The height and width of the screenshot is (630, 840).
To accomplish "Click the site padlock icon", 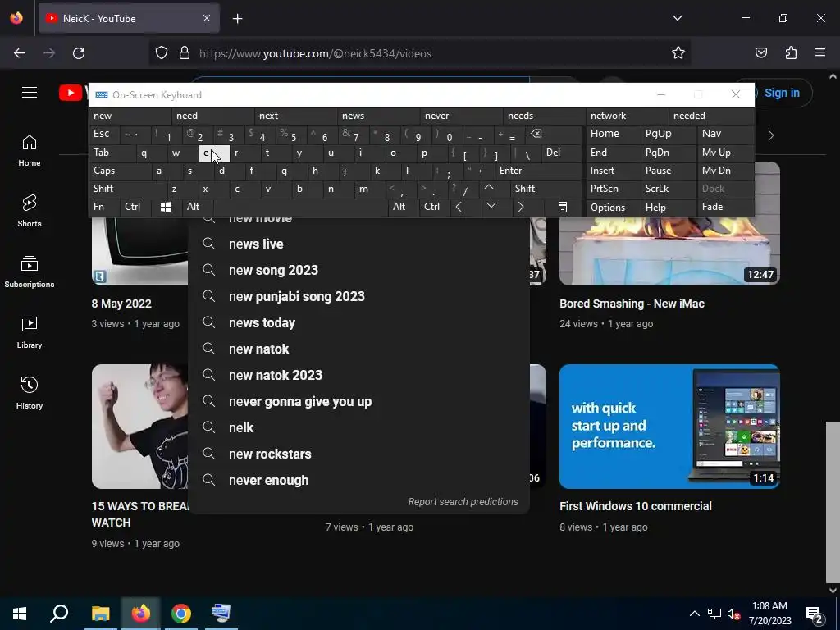I will [x=185, y=53].
